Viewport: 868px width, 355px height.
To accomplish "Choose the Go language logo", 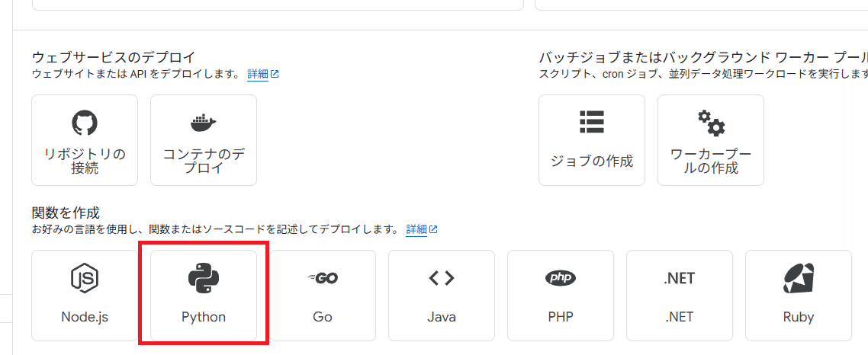I will click(x=323, y=278).
